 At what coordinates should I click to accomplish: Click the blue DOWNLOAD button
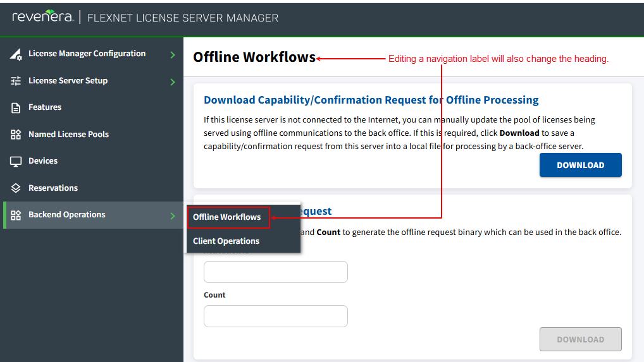click(x=580, y=165)
